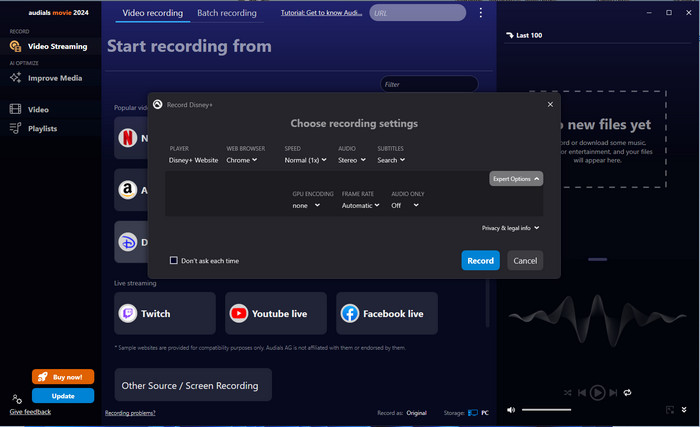
Task: Open the Web Browser Chrome dropdown
Action: (x=242, y=160)
